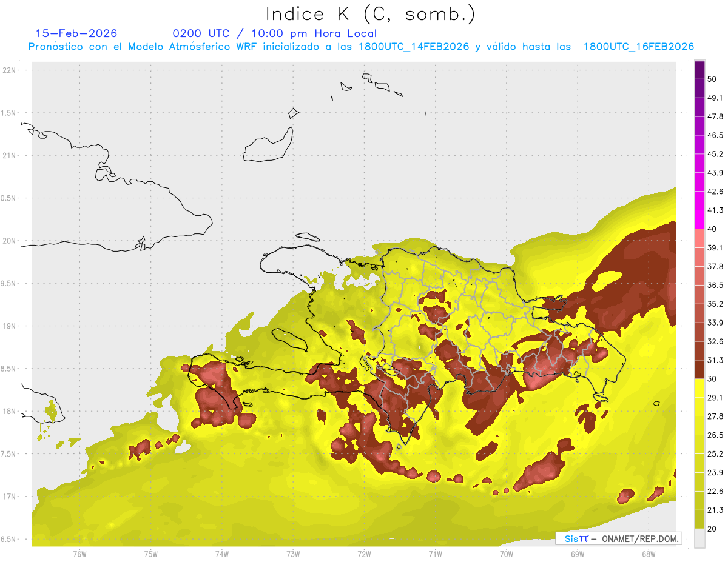Click the colorbar label "30"
Screen dimensions: 728x562
coord(712,379)
